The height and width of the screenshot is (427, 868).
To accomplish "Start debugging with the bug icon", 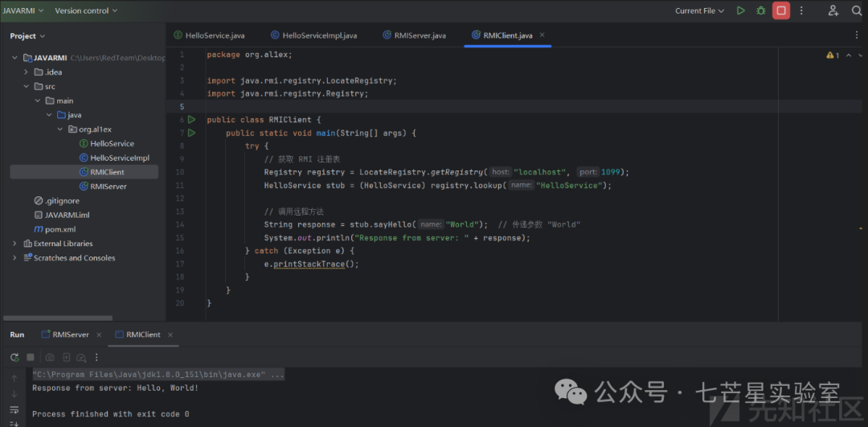I will 760,10.
